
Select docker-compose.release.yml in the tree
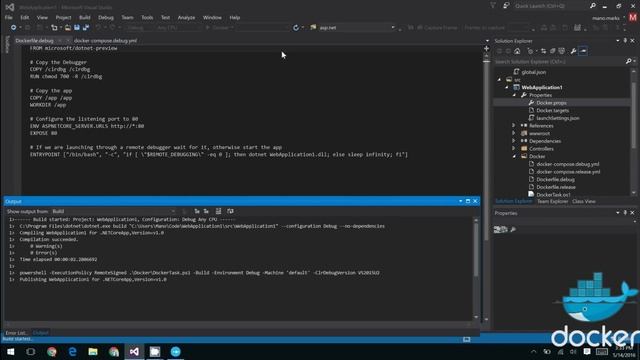pos(568,172)
